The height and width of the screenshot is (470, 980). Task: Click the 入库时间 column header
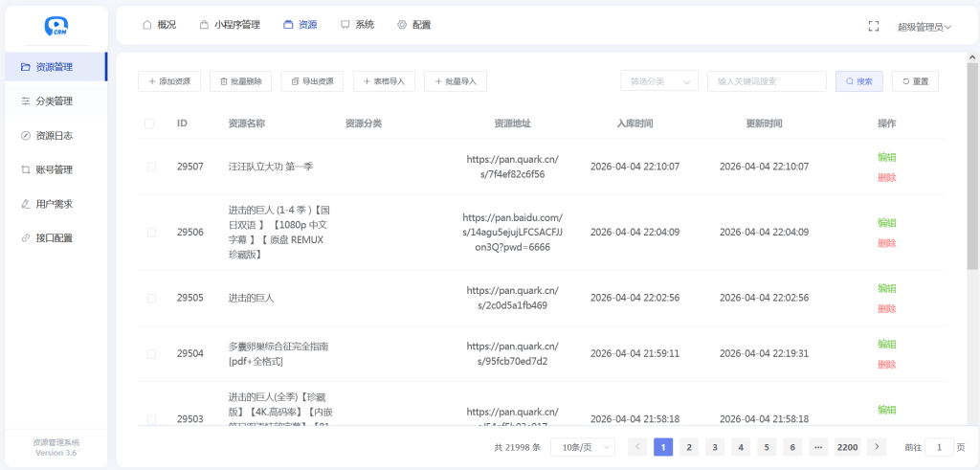click(x=635, y=123)
